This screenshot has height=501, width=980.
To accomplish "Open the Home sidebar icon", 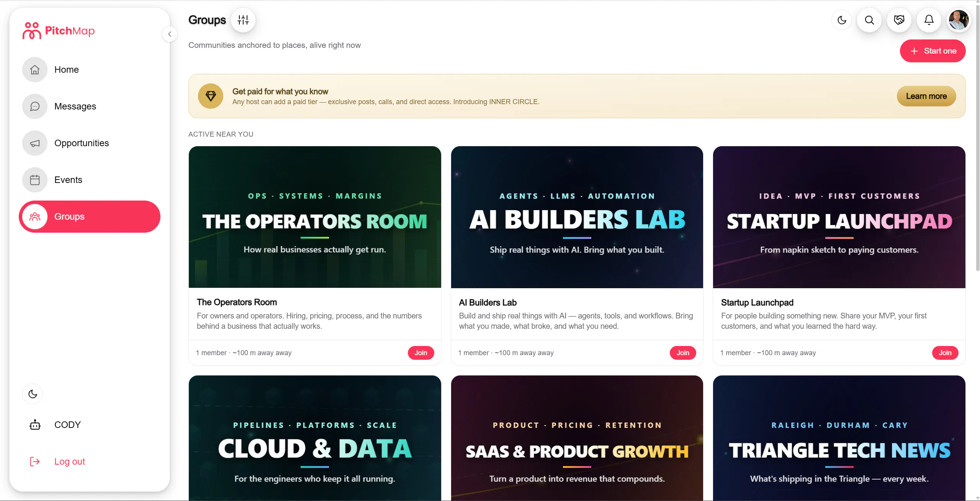I will pos(35,70).
